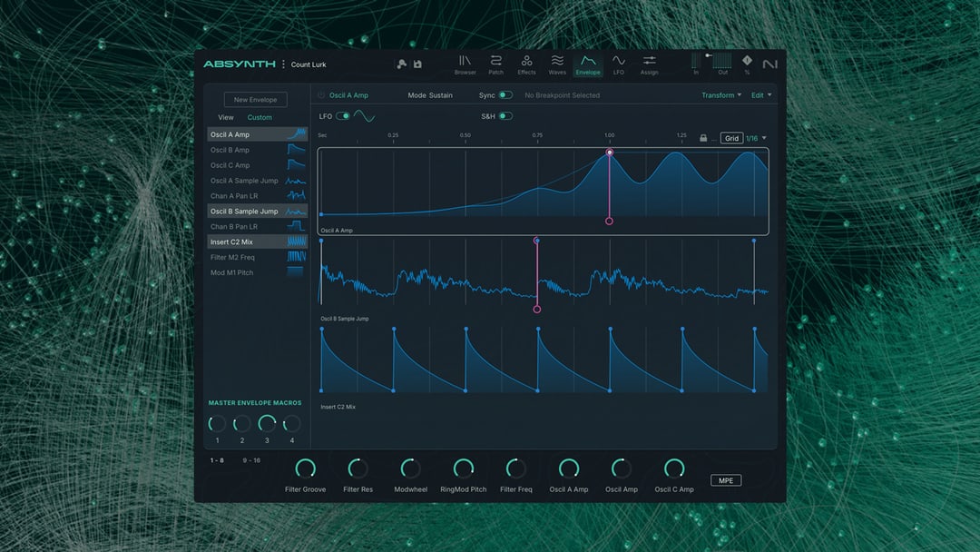
Task: Switch to macro page 9 - 16
Action: [x=251, y=460]
